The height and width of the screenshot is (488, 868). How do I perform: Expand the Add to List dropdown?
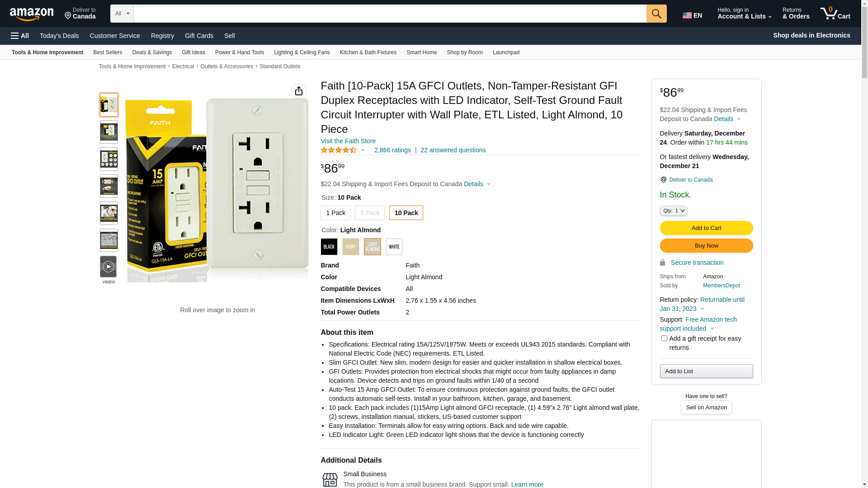tap(706, 371)
